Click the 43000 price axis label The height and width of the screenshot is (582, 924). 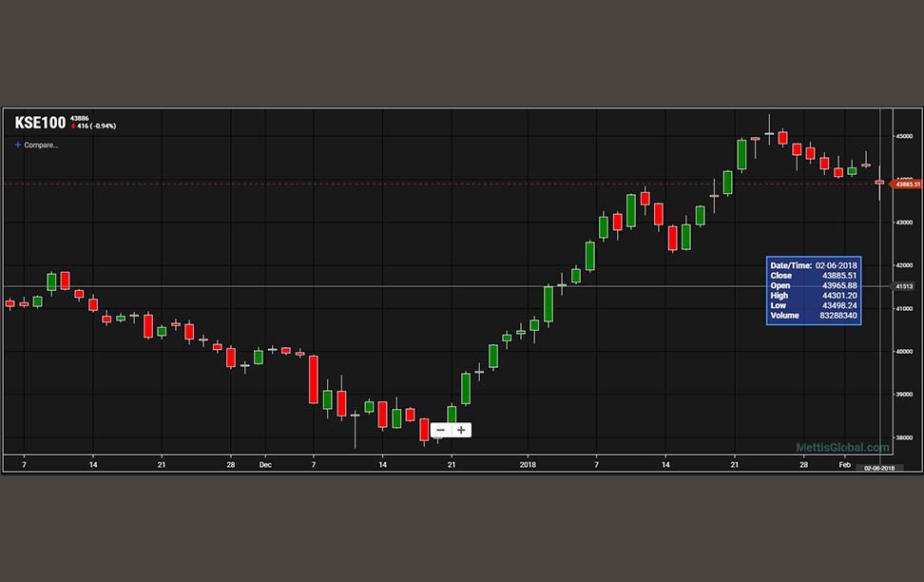click(x=904, y=223)
